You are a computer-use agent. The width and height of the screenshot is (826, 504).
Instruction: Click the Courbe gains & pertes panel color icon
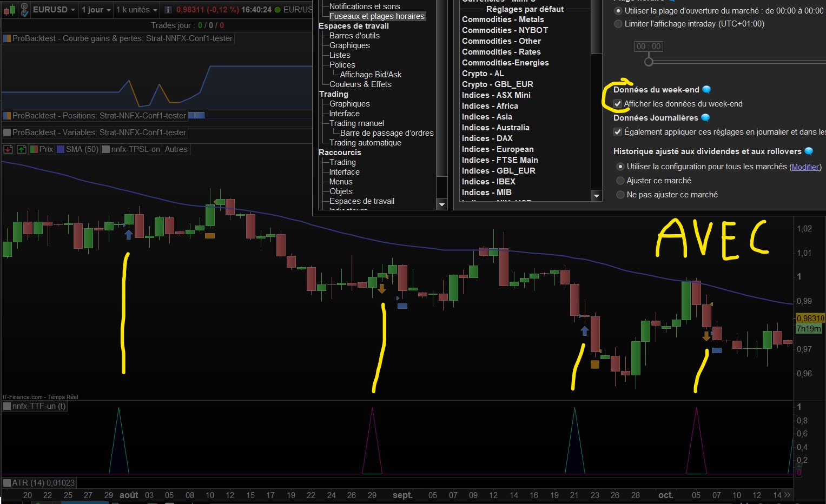coord(7,38)
